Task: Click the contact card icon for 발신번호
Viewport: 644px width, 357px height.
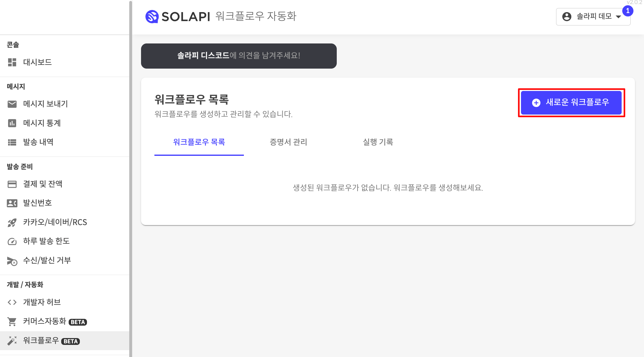Action: tap(12, 203)
